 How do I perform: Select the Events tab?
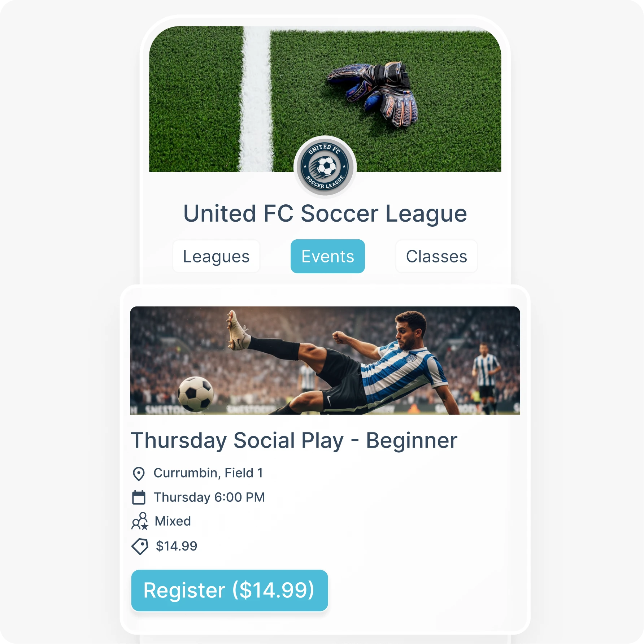(x=328, y=256)
